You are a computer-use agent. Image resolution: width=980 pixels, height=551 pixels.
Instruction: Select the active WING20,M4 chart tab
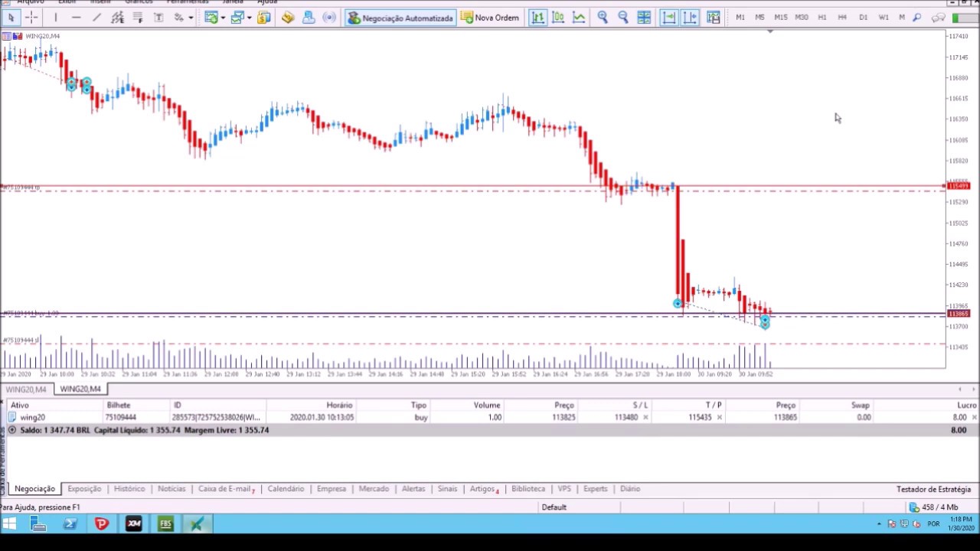80,389
